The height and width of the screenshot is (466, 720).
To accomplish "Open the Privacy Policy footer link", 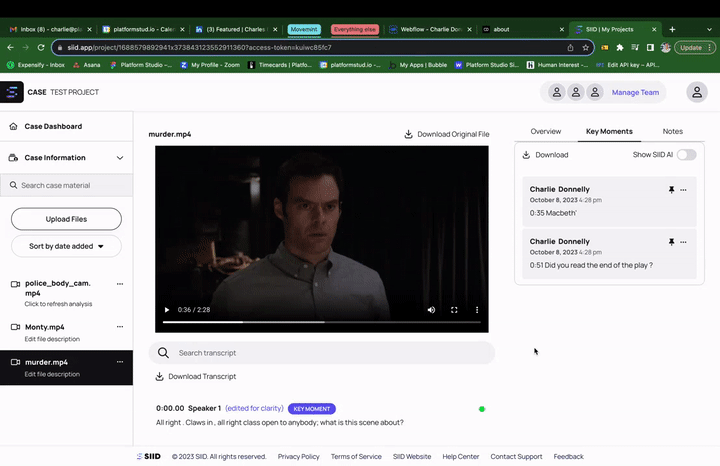I will tap(298, 456).
